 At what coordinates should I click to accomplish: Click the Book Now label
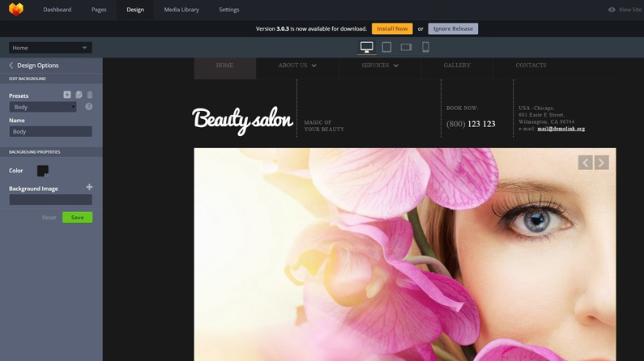point(462,108)
